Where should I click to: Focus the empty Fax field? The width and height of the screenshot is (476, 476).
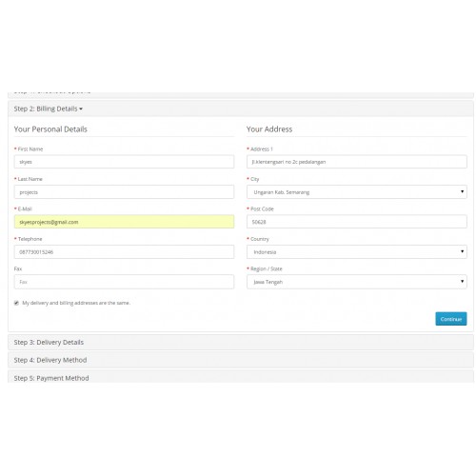coord(124,282)
